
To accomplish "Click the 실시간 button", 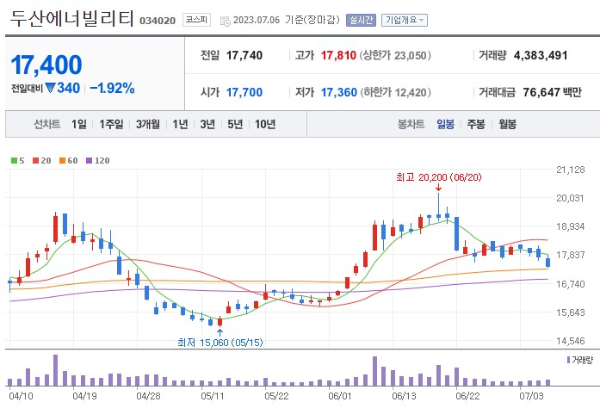I will click(x=361, y=20).
